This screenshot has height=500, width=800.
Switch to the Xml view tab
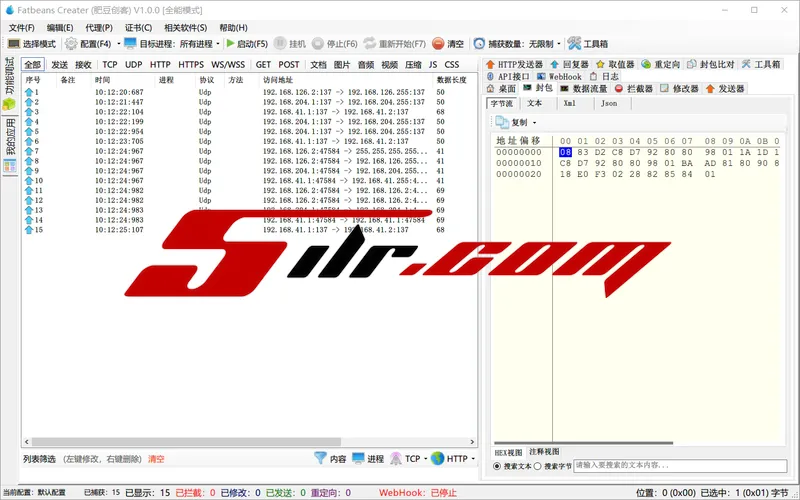point(569,103)
